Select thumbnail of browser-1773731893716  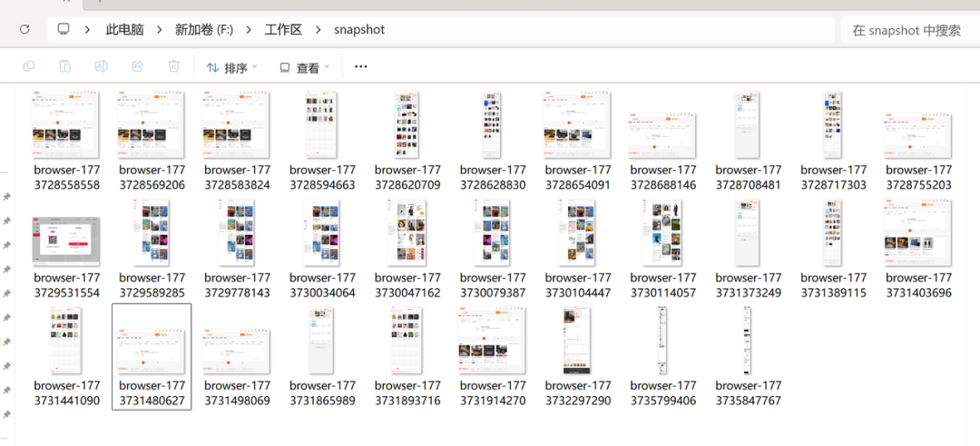pos(407,341)
